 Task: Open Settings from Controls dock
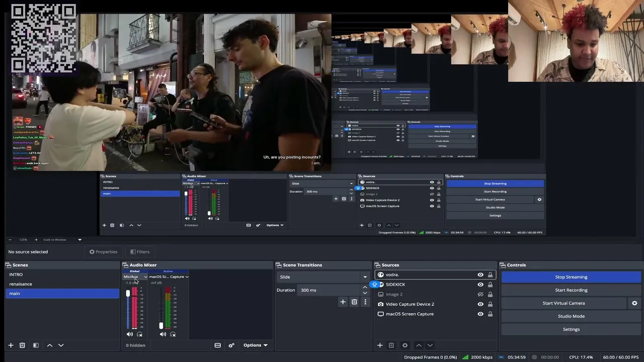[571, 329]
